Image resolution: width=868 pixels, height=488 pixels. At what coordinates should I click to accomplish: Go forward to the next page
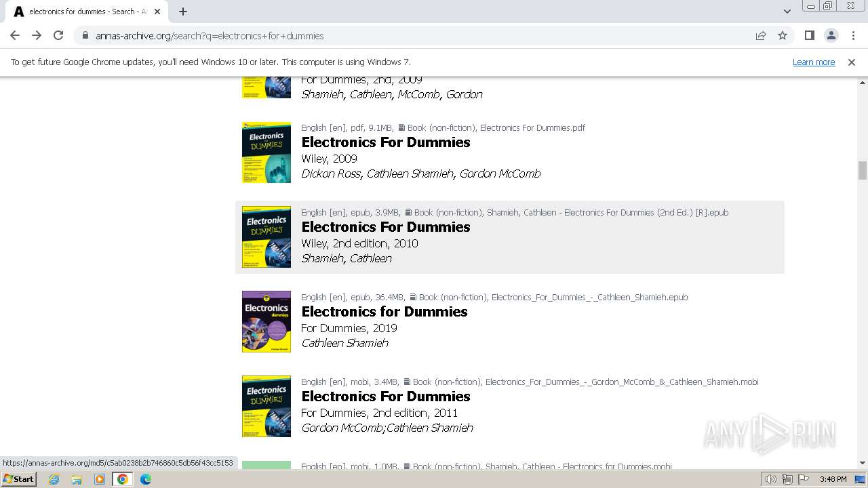[x=37, y=35]
